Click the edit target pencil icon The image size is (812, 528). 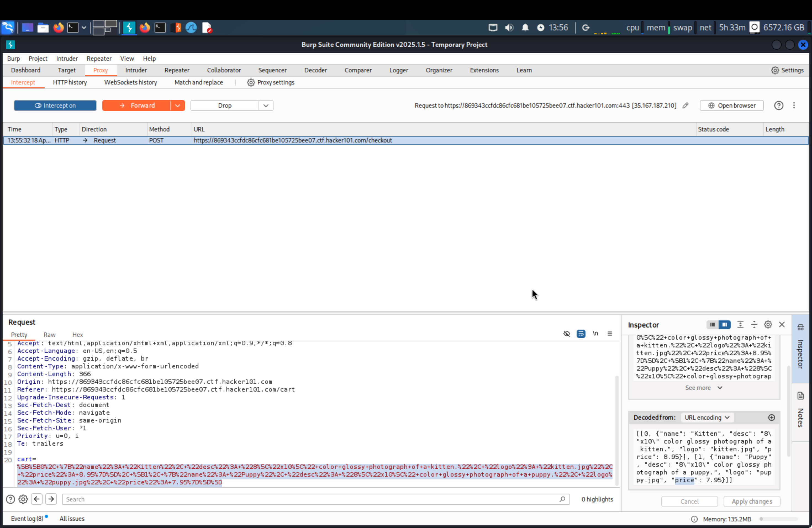[685, 105]
